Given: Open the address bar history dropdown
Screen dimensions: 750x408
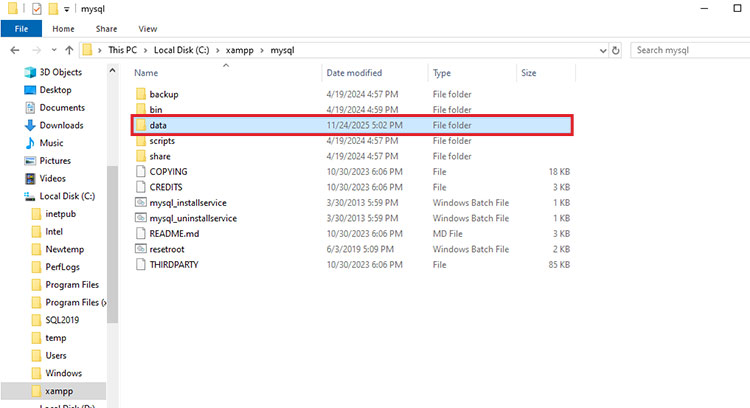Looking at the screenshot, I should pos(603,50).
